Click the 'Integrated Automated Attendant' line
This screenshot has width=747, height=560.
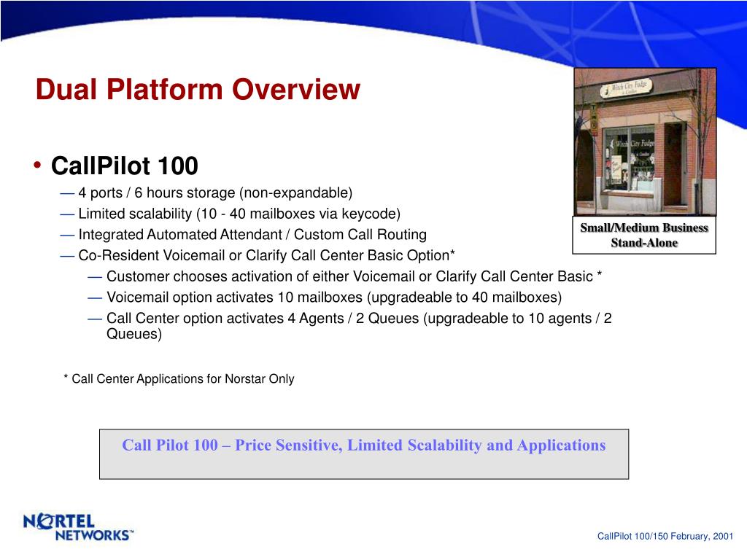[x=252, y=234]
